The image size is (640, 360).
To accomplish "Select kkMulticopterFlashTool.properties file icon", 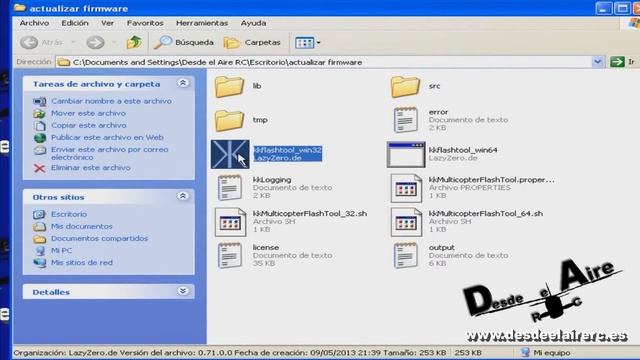I will pyautogui.click(x=406, y=188).
